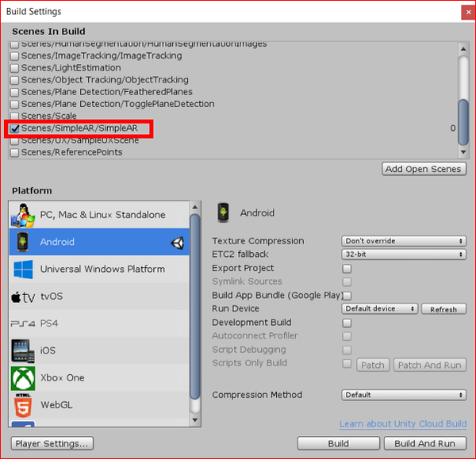Click the Patch button
The height and width of the screenshot is (459, 476).
(373, 365)
